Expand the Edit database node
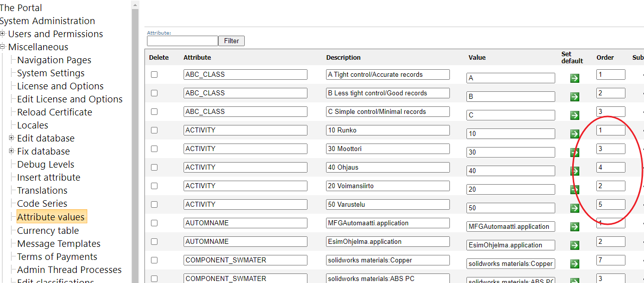Image resolution: width=644 pixels, height=283 pixels. click(x=12, y=138)
